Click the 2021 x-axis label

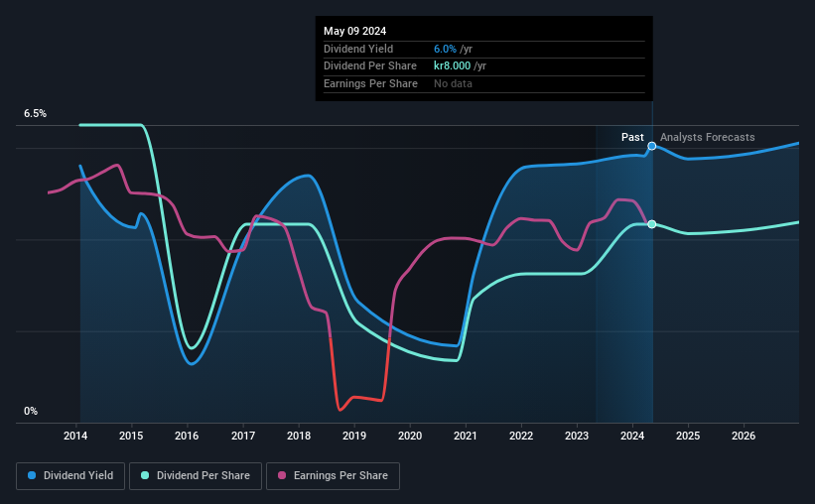coord(466,436)
